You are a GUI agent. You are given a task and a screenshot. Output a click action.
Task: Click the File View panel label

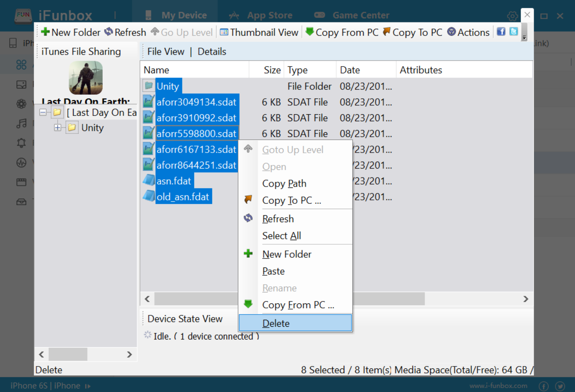click(166, 52)
